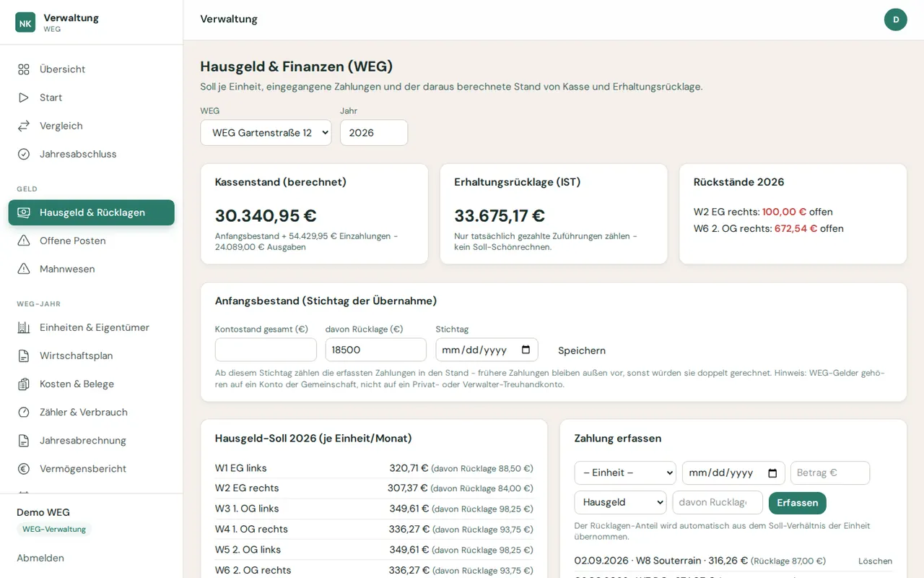This screenshot has width=924, height=578.
Task: Open Zähler & Verbrauch page
Action: (x=92, y=412)
